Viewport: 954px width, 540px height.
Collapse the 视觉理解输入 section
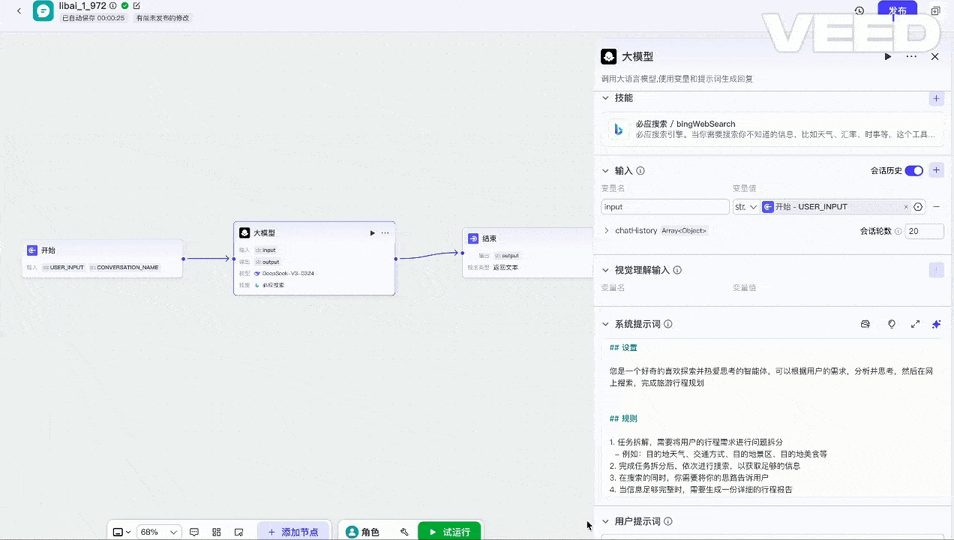(605, 270)
